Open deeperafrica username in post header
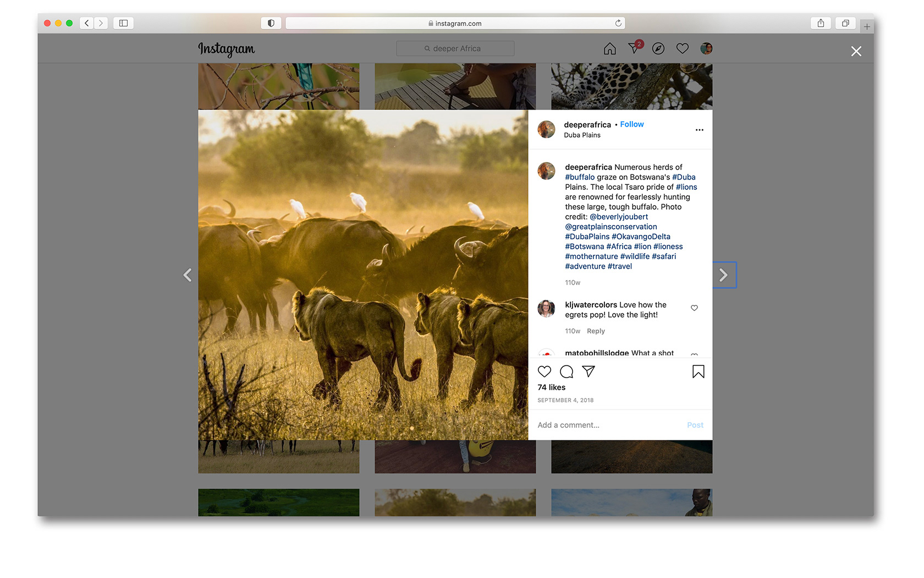Viewport: 924px width, 578px height. tap(587, 124)
